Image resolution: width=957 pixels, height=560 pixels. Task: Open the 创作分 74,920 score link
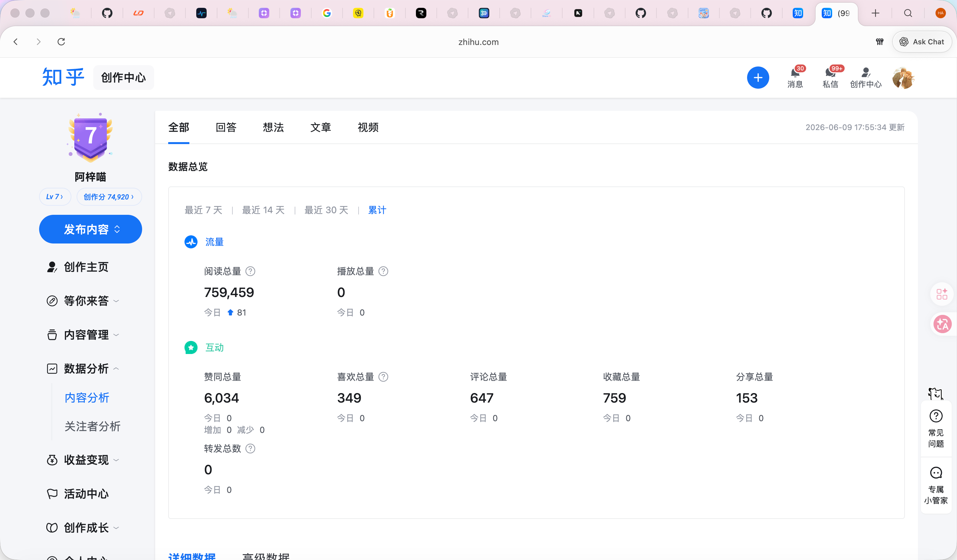[109, 197]
